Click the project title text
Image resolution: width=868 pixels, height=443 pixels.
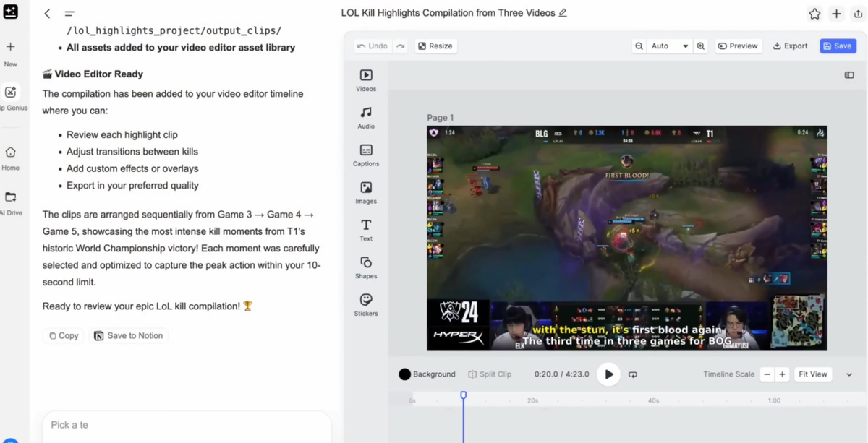click(x=448, y=13)
